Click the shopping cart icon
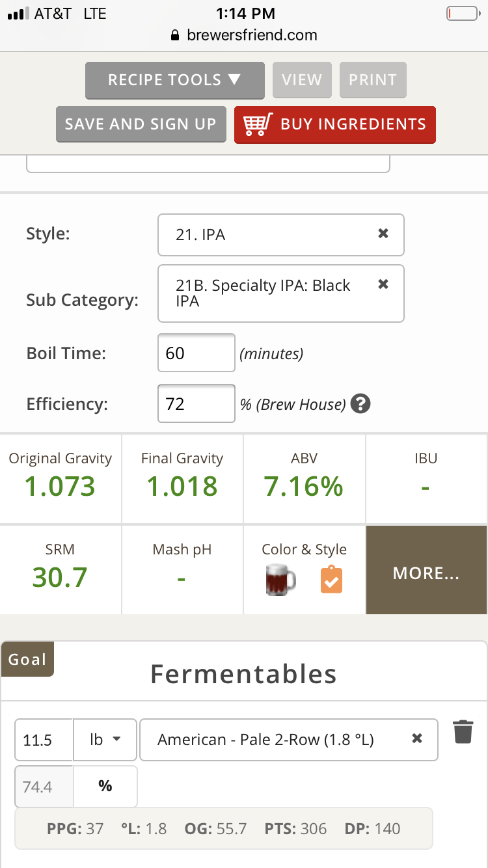Image resolution: width=488 pixels, height=868 pixels. [x=257, y=124]
